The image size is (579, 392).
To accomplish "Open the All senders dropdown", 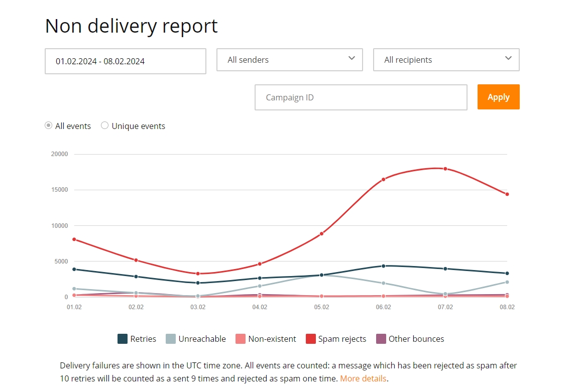I will [290, 59].
